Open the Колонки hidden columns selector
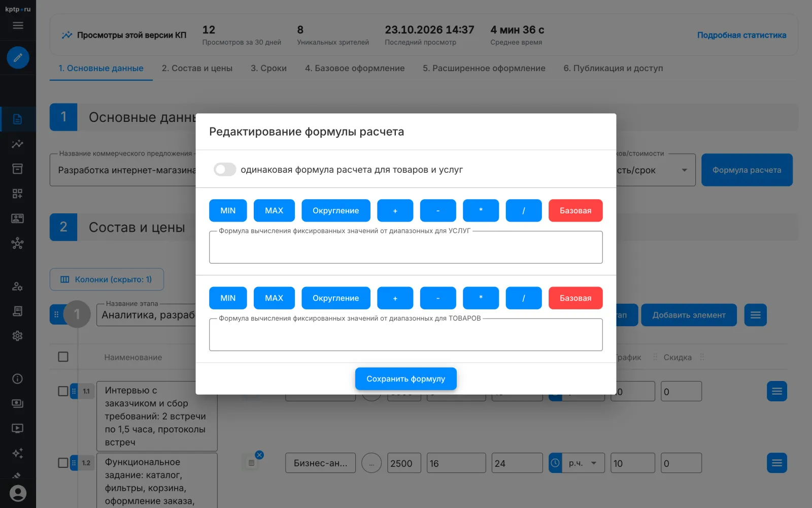Screen dimensions: 812x508 (x=107, y=279)
